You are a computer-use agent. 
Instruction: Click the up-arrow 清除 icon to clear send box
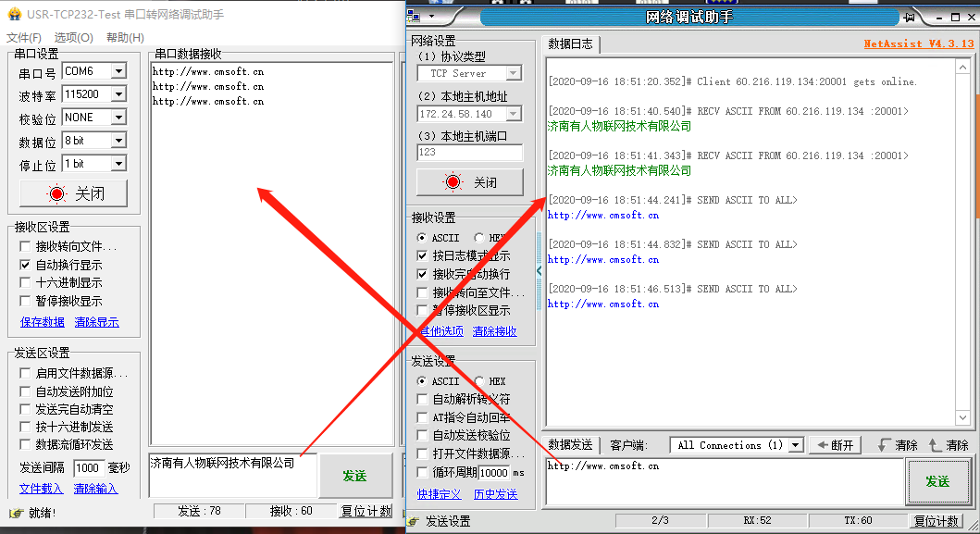tap(935, 445)
